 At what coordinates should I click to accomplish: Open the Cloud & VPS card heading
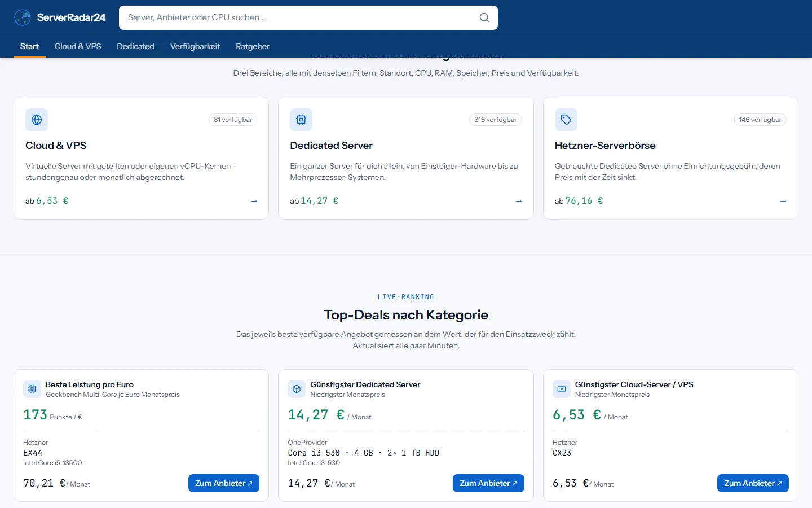(56, 146)
